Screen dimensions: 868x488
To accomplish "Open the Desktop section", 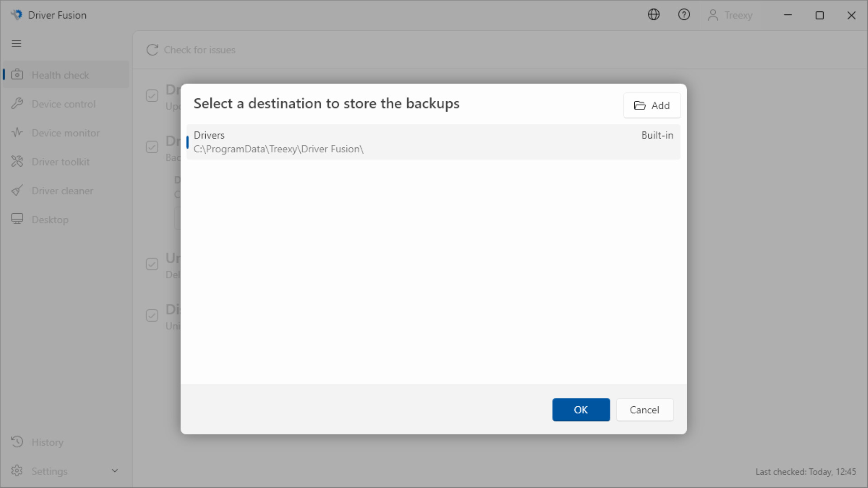I will click(x=50, y=219).
